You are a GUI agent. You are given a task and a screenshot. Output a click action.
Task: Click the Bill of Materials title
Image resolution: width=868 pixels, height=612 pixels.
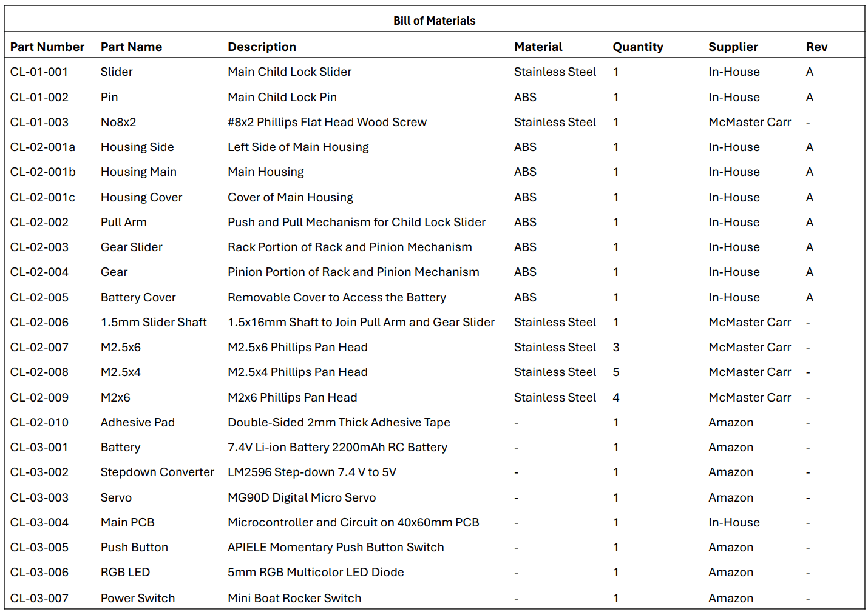pos(434,21)
